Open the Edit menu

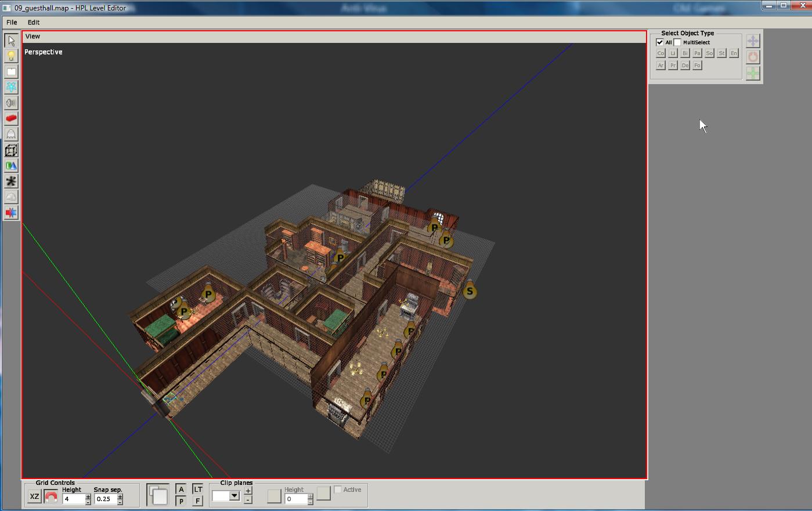34,22
